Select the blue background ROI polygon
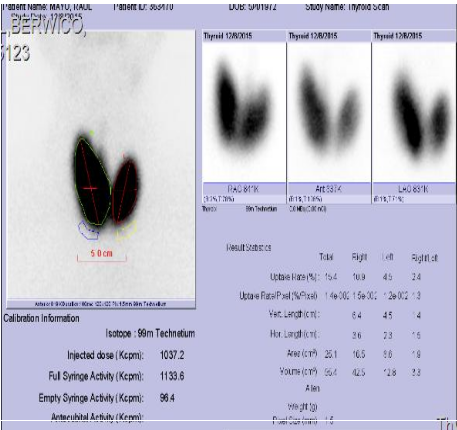457x430 pixels. click(x=88, y=231)
